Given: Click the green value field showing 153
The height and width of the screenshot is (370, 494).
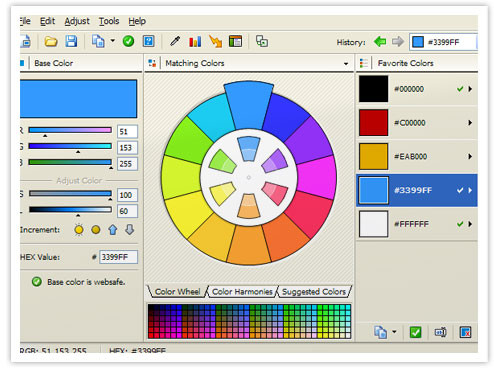Looking at the screenshot, I should click(127, 148).
